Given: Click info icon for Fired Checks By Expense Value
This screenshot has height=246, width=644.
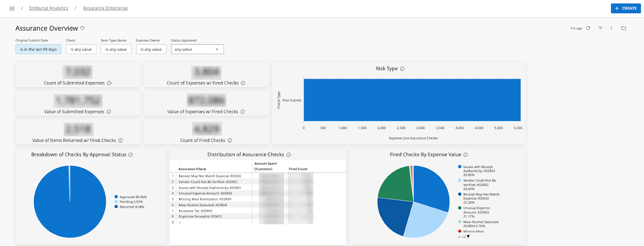Looking at the screenshot, I should 466,155.
